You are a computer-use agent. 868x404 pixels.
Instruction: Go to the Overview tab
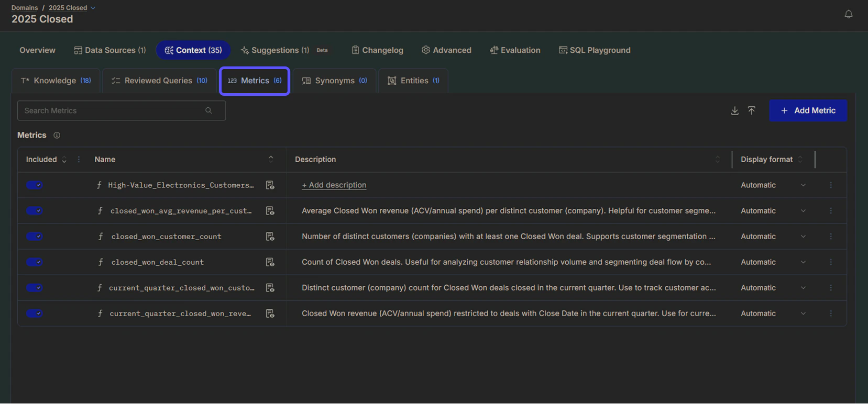37,50
